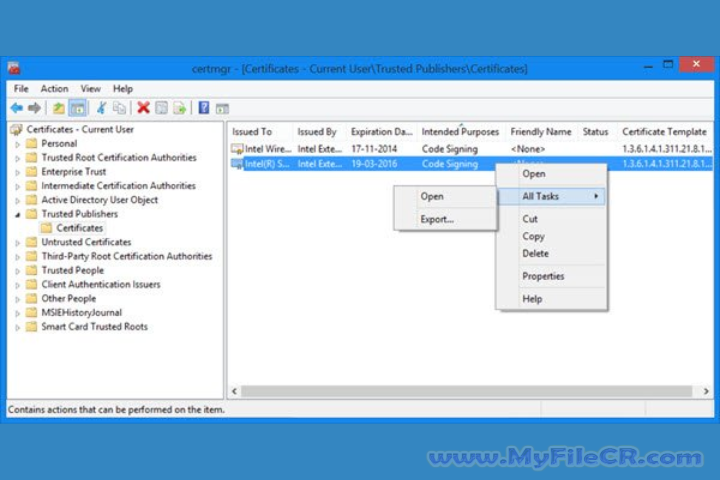Image resolution: width=720 pixels, height=480 pixels.
Task: Click the certmgr app icon in title bar
Action: (x=14, y=68)
